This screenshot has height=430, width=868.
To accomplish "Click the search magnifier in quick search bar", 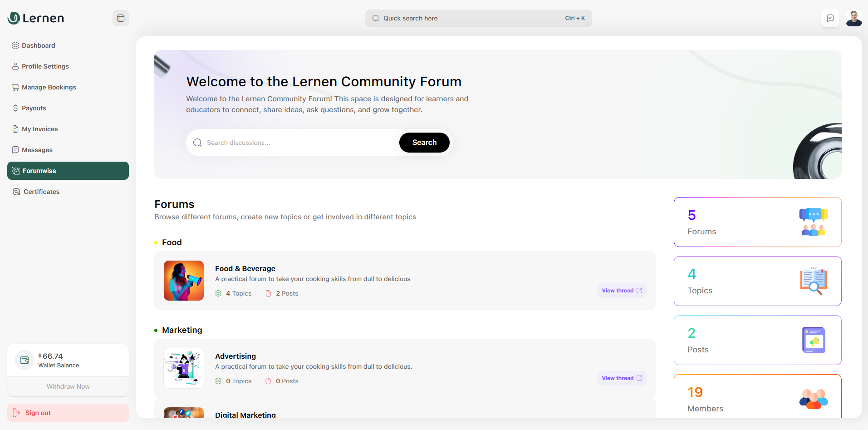I will (x=375, y=18).
